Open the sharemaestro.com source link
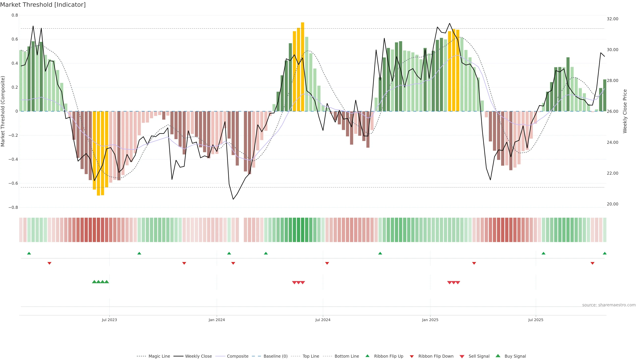 click(x=609, y=305)
